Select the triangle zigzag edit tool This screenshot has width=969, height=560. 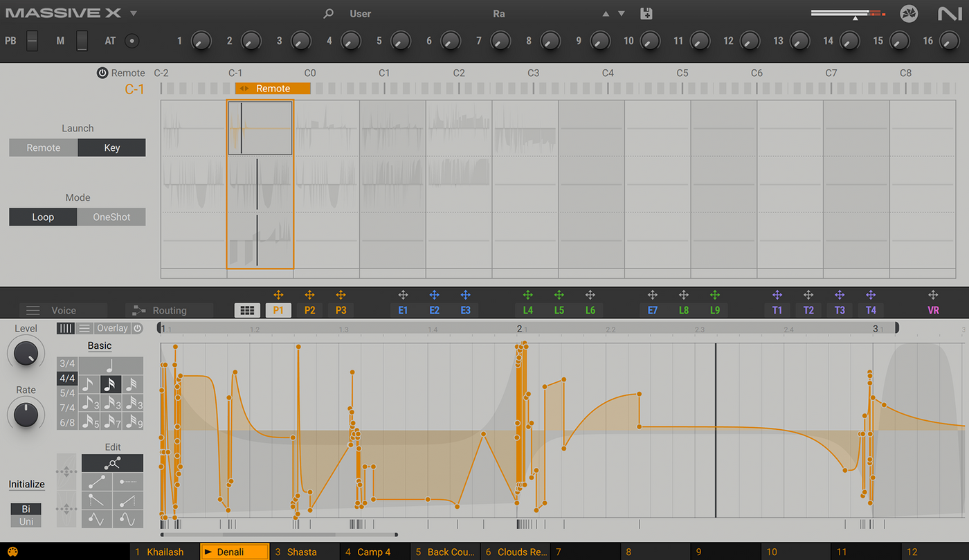[97, 519]
